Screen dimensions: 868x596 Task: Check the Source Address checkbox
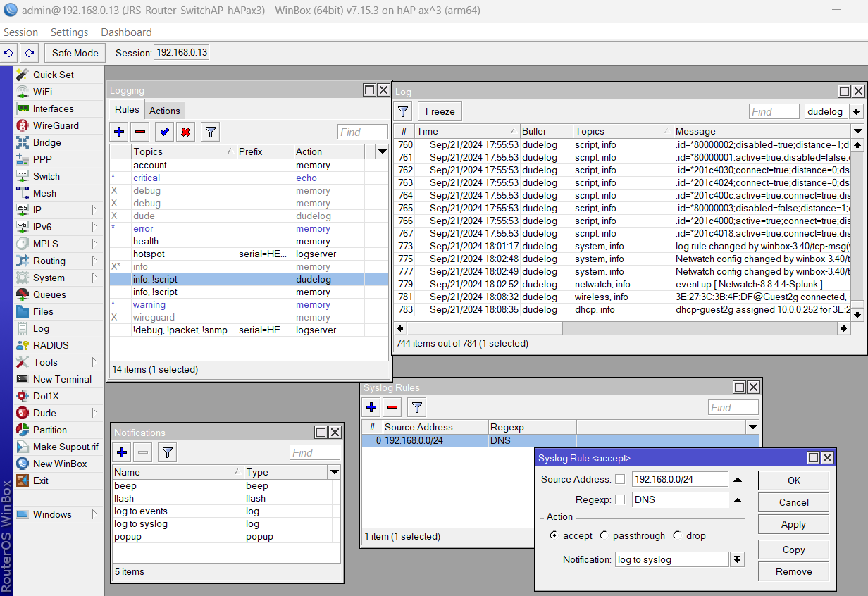point(621,479)
